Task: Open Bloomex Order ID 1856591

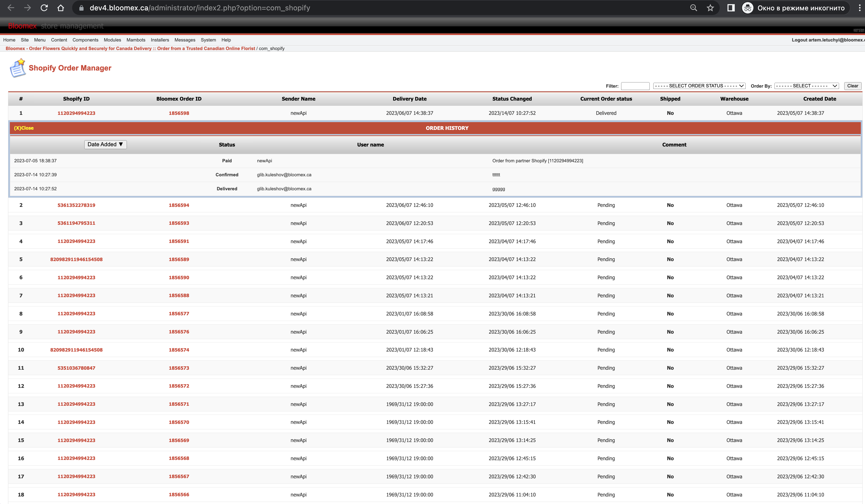Action: [x=179, y=241]
